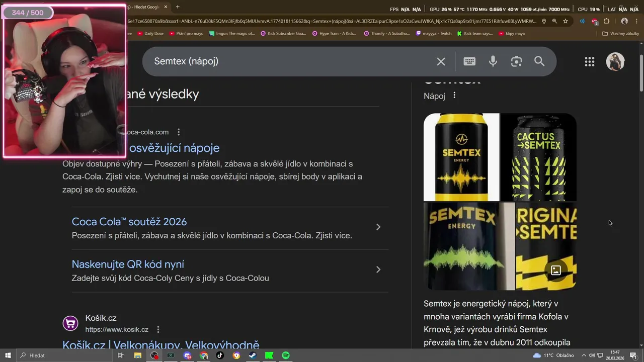
Task: Open the Google account profile picture
Action: 615,62
